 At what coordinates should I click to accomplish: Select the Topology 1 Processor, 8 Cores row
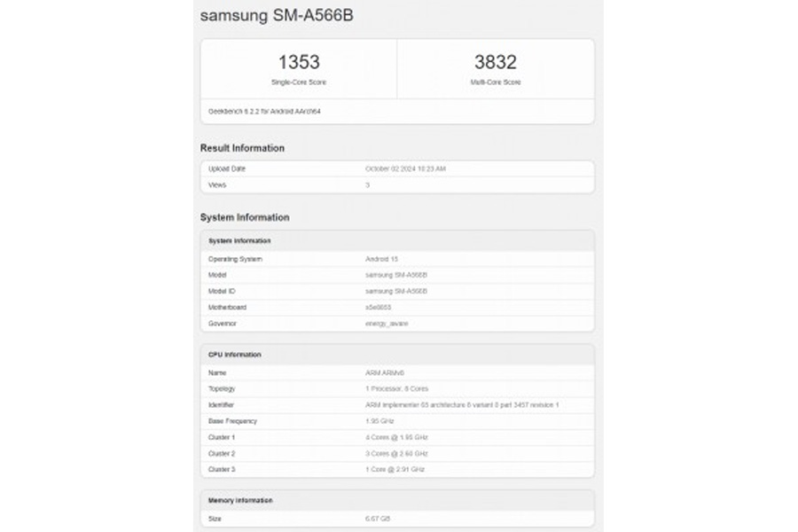[397, 388]
